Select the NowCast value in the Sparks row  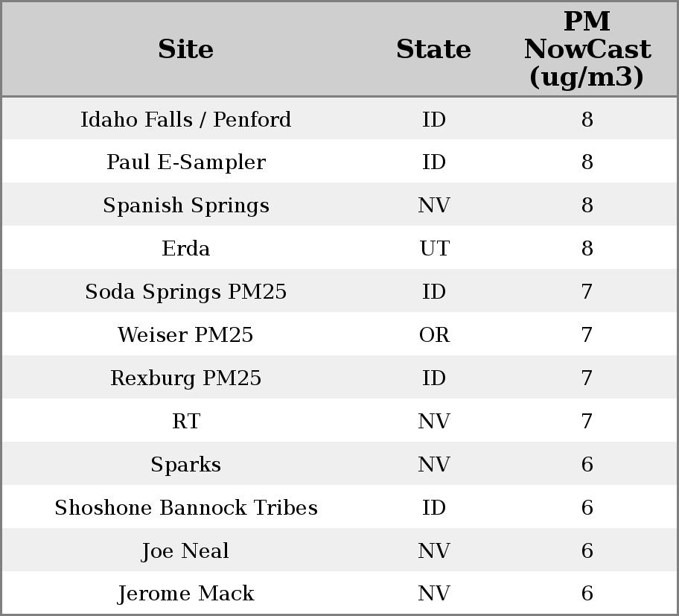pos(587,465)
